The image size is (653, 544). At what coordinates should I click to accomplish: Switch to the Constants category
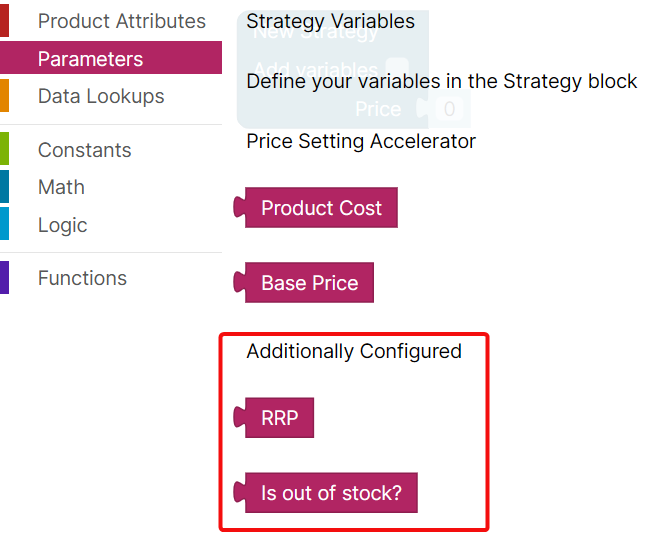84,150
